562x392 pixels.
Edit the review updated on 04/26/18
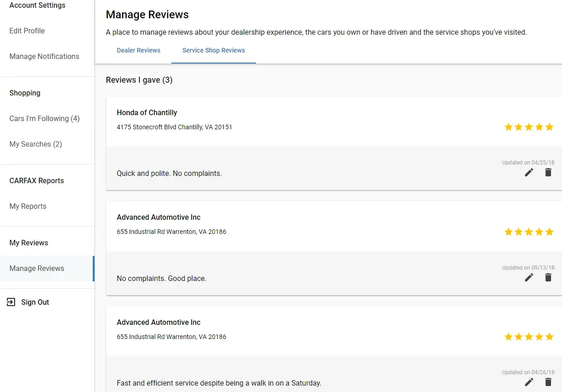pyautogui.click(x=529, y=382)
